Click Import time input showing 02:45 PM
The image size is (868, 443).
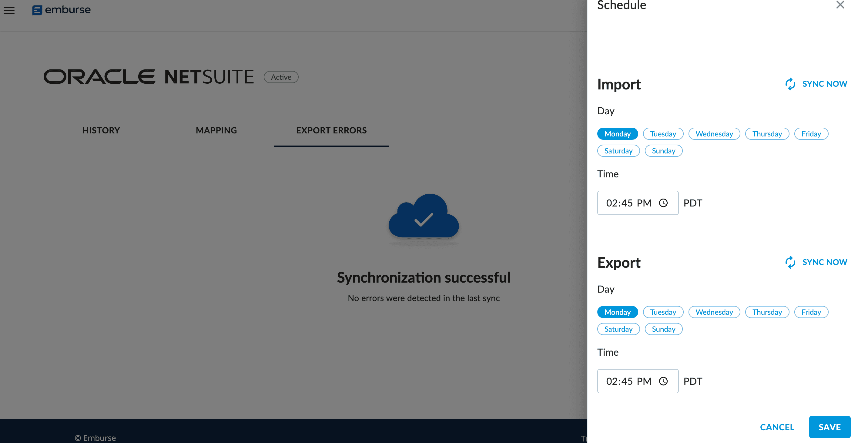(x=628, y=203)
